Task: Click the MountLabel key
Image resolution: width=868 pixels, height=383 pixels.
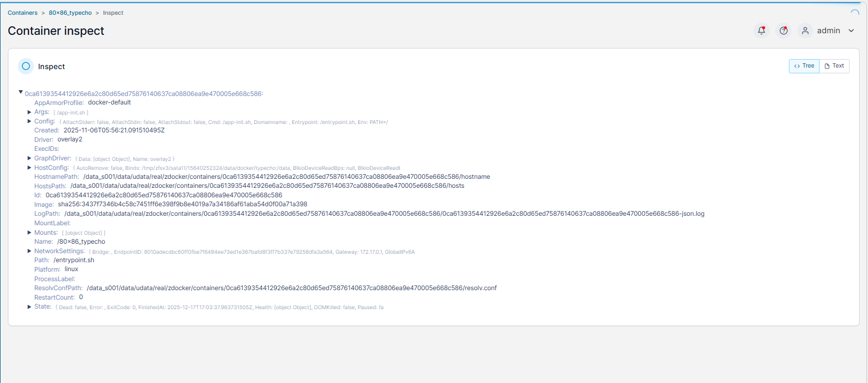Action: pos(52,223)
